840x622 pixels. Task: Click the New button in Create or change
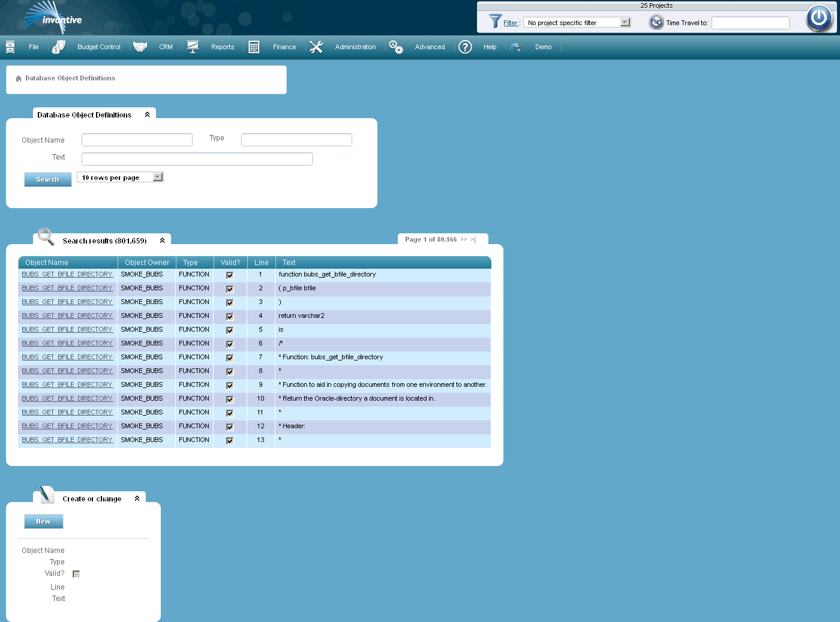point(43,521)
